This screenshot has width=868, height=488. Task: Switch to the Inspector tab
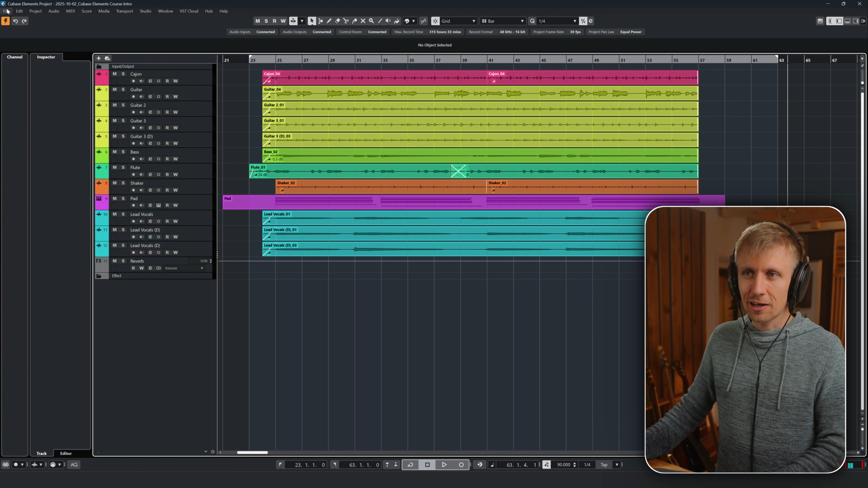pos(46,57)
